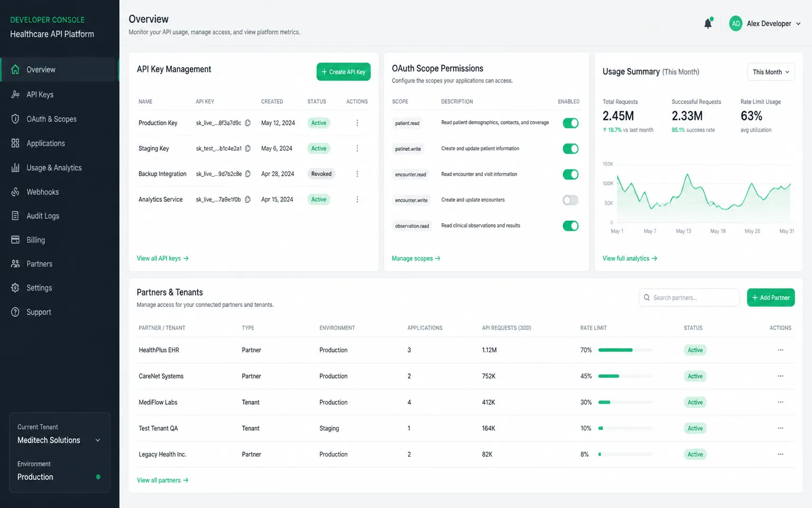Open the This Month period dropdown
The width and height of the screenshot is (812, 508).
coord(771,72)
